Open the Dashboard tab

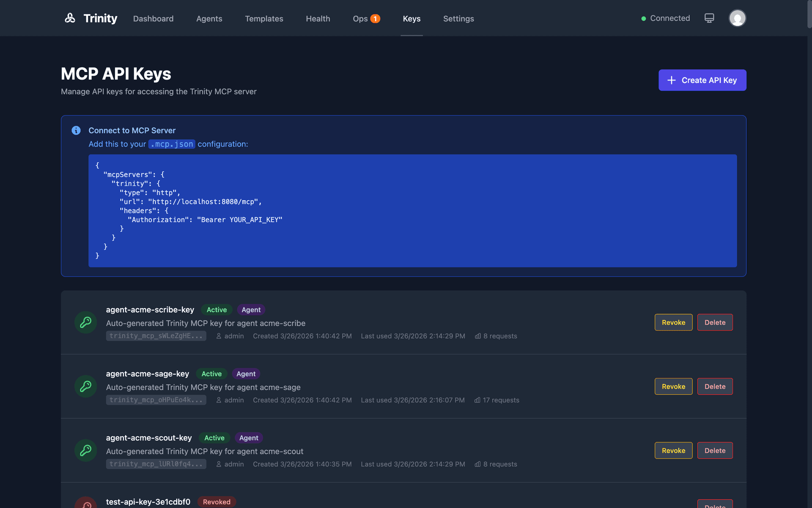153,19
